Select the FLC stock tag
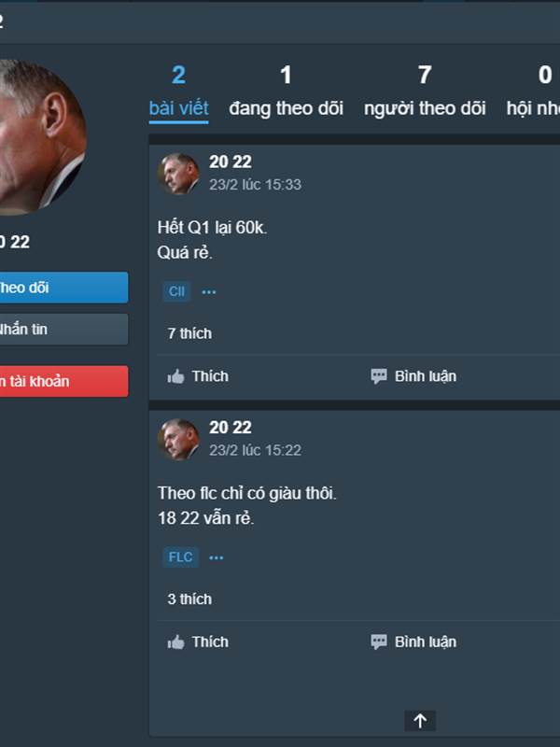Viewport: 560px width, 747px height. click(180, 557)
